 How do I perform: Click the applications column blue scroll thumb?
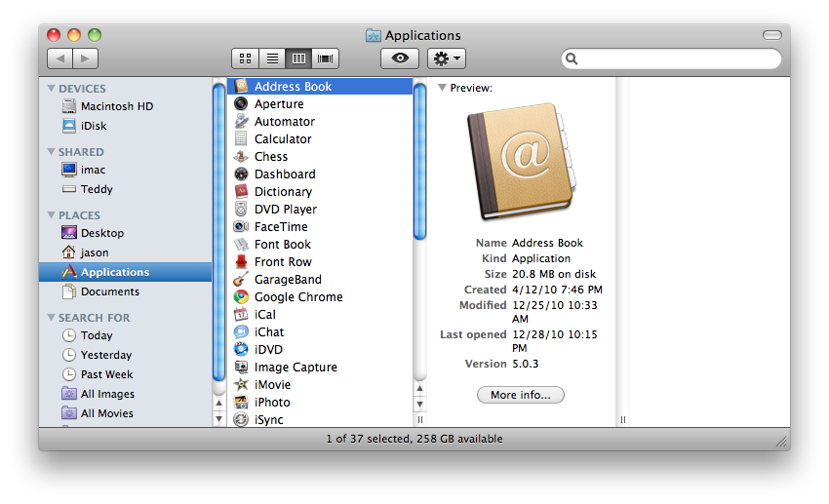419,161
